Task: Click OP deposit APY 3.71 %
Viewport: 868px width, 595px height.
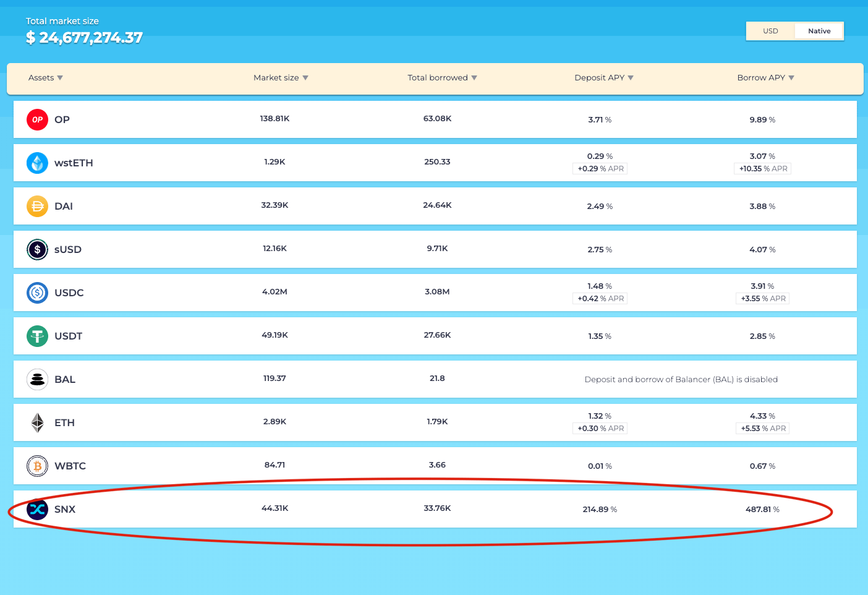Action: tap(600, 119)
